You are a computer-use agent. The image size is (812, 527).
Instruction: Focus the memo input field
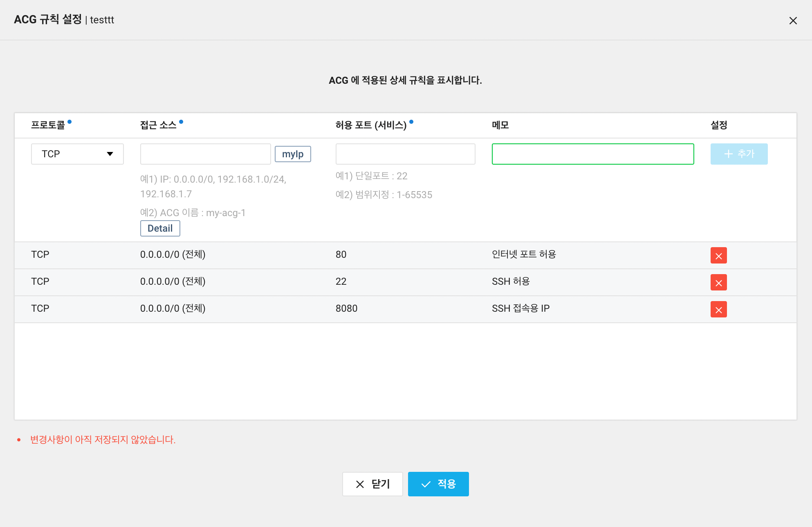coord(593,154)
